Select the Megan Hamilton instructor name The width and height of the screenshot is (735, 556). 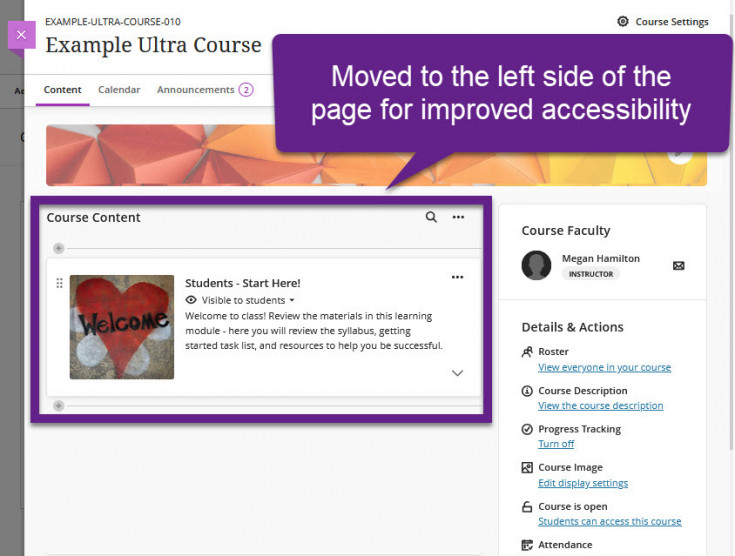point(600,258)
